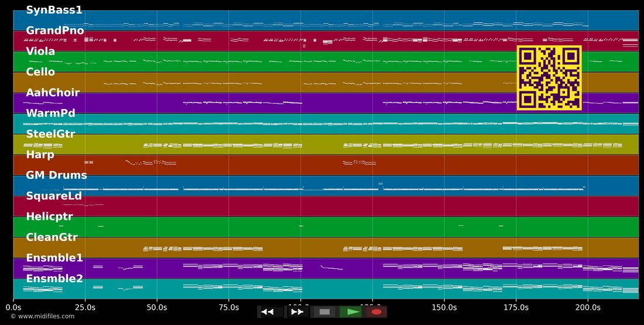Click the 200.0s time axis label
This screenshot has height=325, width=644.
[588, 307]
